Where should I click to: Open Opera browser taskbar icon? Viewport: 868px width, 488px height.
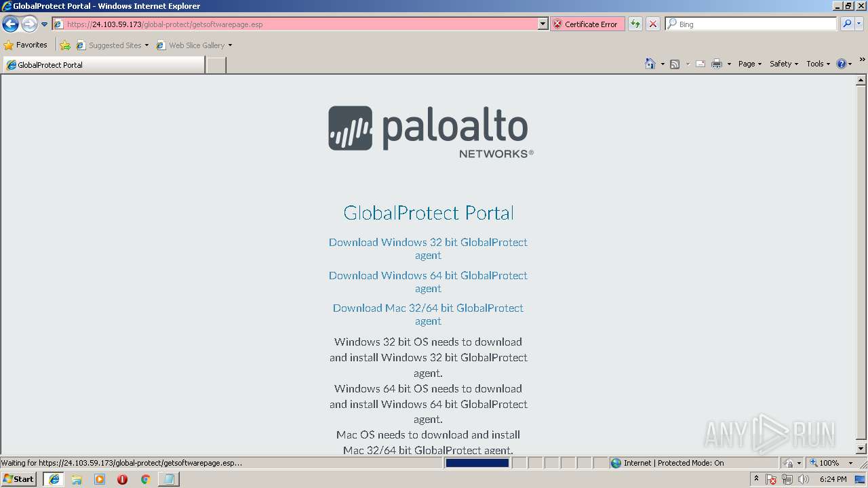[122, 479]
